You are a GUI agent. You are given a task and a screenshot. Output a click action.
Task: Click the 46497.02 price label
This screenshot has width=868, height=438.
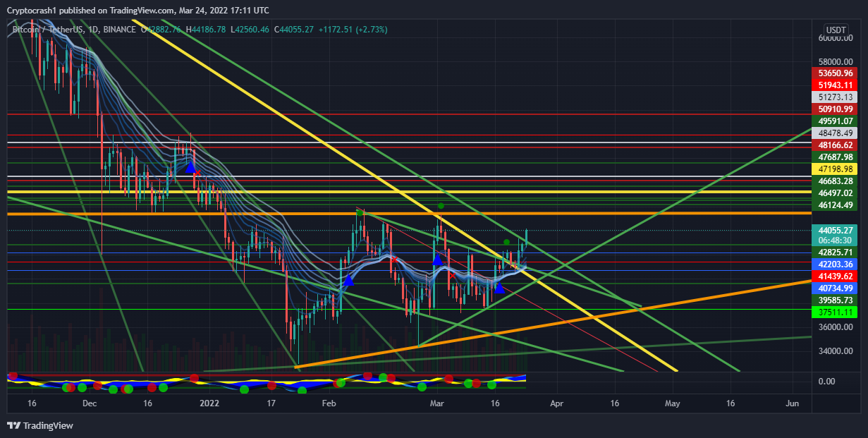click(x=835, y=193)
